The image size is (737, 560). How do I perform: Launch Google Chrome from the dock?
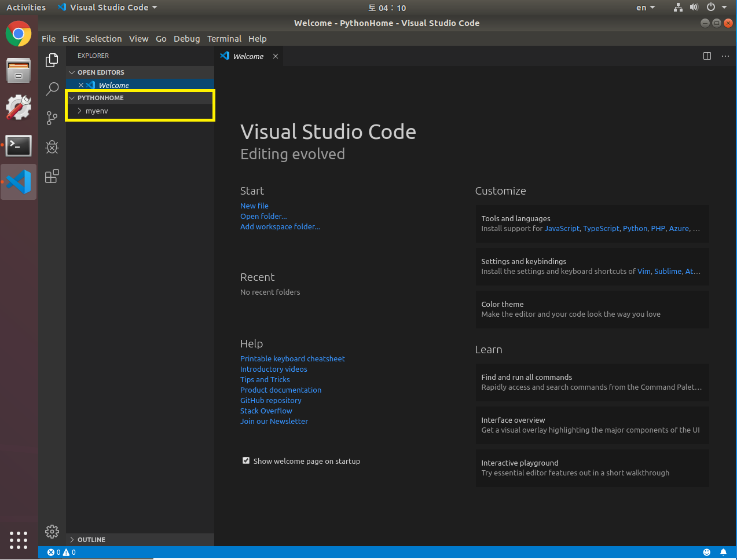click(x=19, y=34)
